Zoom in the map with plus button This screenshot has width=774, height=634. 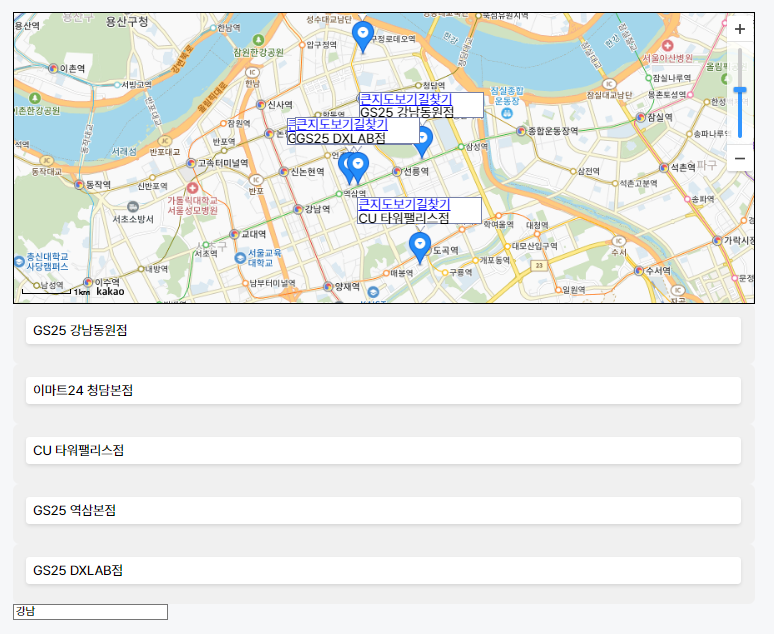[739, 29]
